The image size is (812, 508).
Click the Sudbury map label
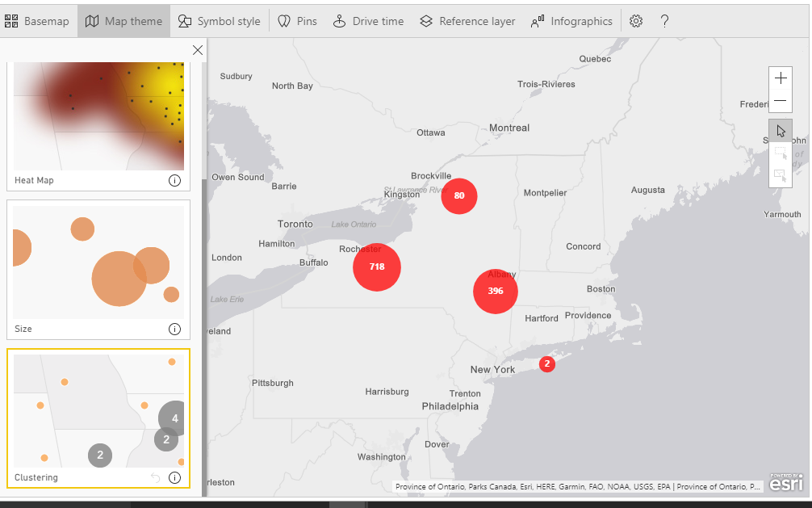click(236, 76)
